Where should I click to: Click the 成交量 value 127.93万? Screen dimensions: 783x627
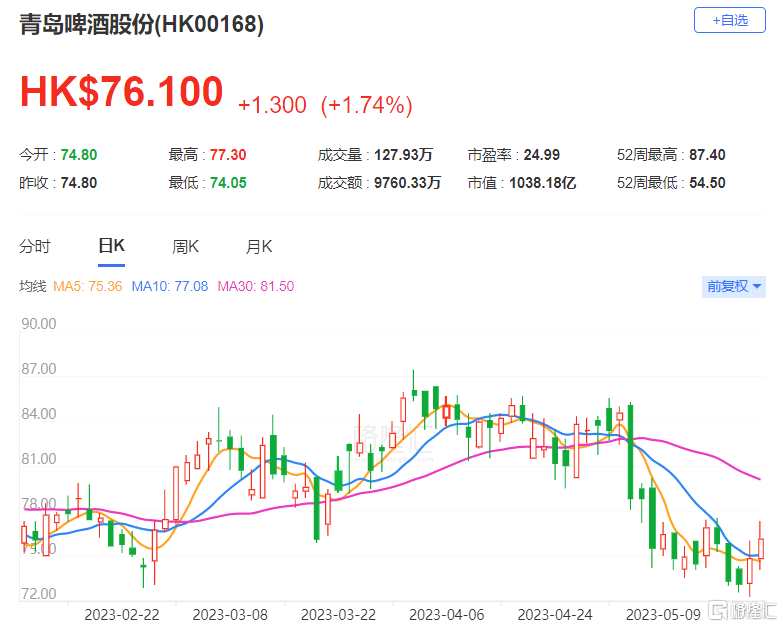click(403, 155)
